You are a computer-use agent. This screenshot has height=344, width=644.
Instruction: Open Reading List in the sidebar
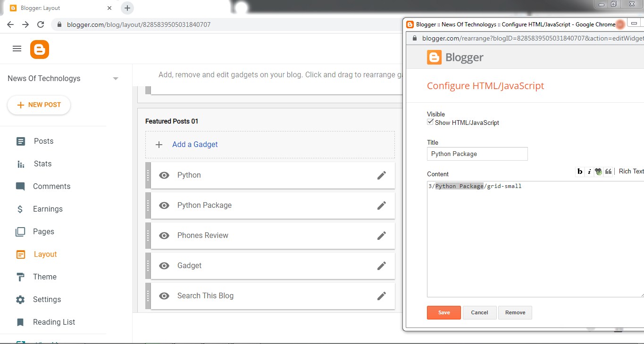pos(53,322)
